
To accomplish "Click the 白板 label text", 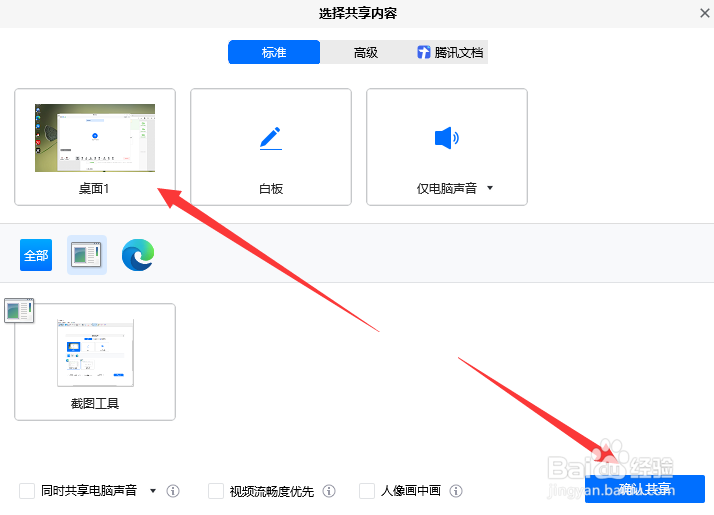I will click(271, 189).
